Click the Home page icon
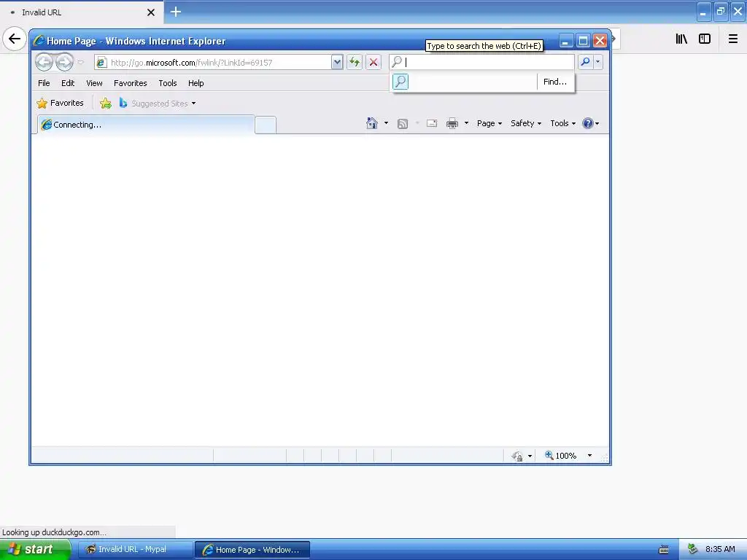 pyautogui.click(x=371, y=123)
